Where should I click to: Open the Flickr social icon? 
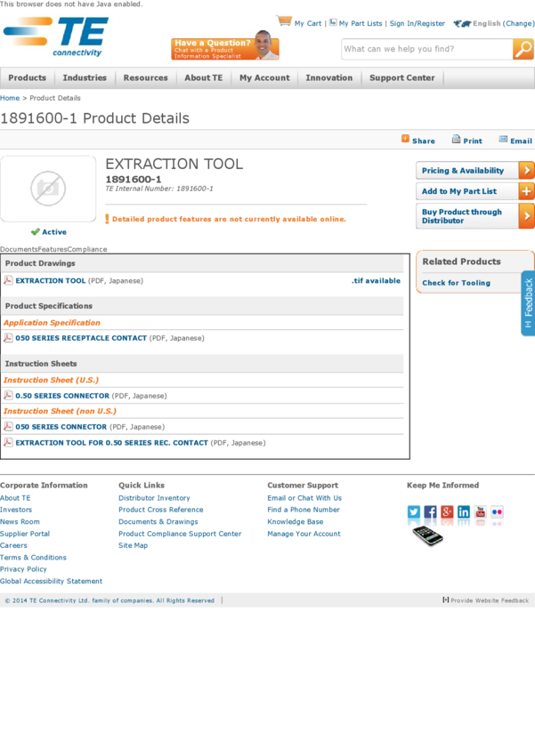click(497, 511)
